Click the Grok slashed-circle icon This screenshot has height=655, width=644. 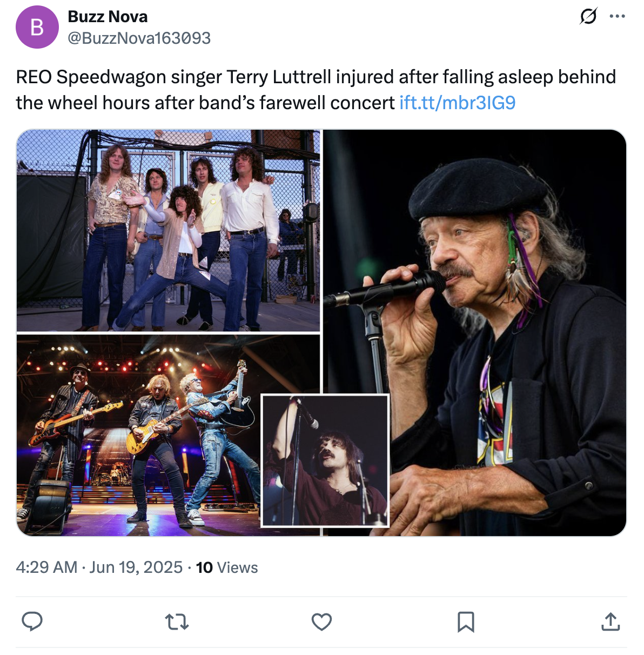[x=588, y=16]
